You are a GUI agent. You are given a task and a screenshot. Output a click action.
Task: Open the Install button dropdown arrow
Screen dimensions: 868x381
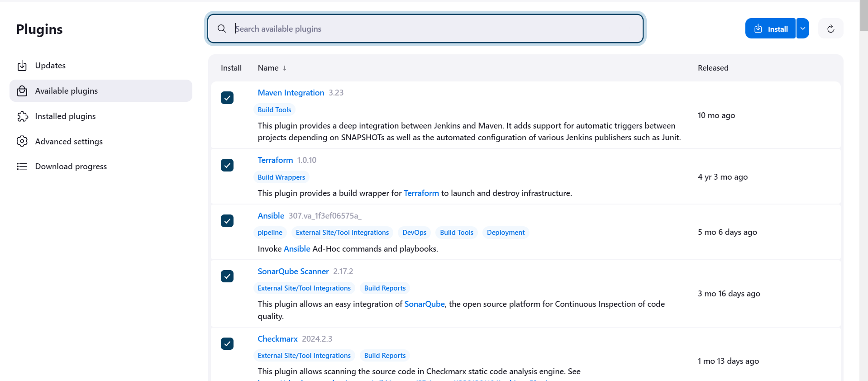803,29
